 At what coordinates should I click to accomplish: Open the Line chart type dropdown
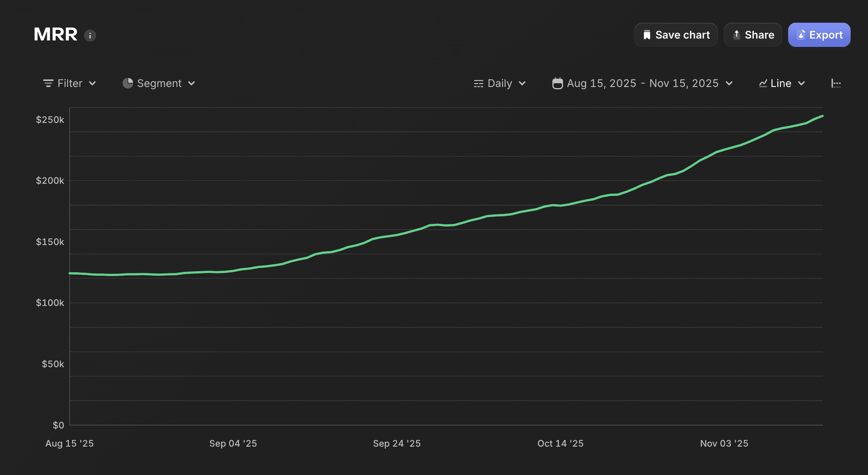coord(801,83)
